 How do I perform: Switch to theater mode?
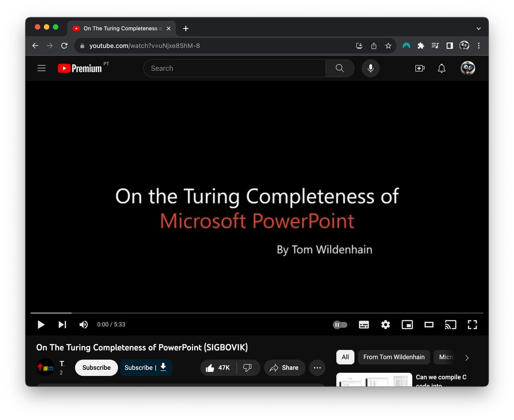[x=429, y=324]
